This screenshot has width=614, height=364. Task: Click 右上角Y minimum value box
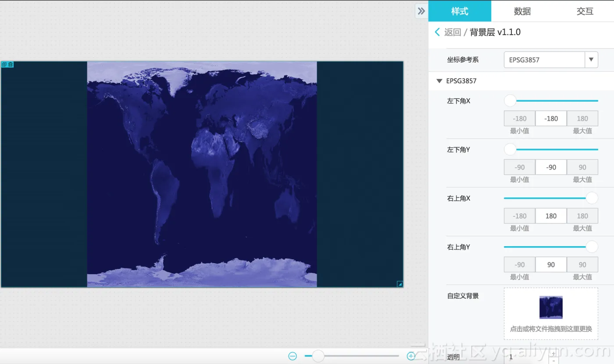click(x=519, y=264)
